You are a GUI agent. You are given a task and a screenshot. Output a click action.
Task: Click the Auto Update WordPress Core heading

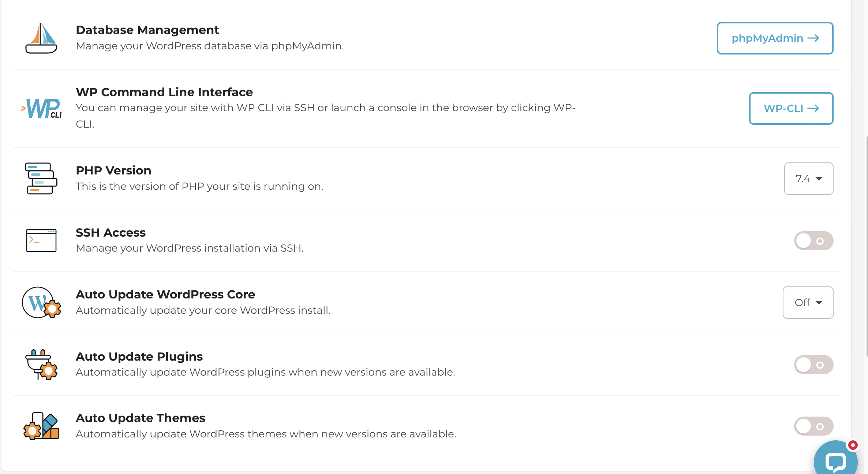[x=165, y=294]
